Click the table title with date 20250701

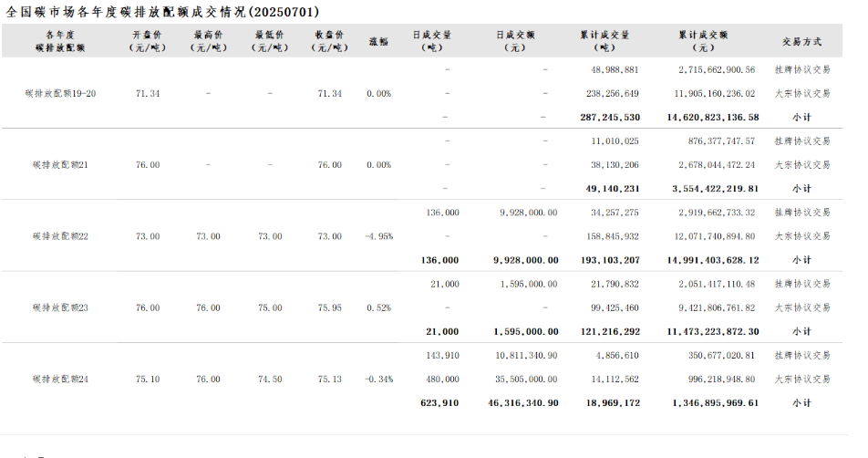coord(163,11)
